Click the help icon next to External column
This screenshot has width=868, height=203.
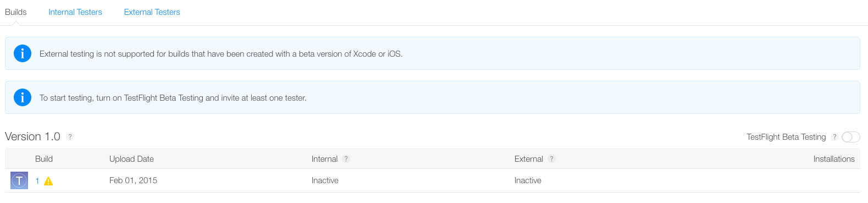[x=551, y=159]
